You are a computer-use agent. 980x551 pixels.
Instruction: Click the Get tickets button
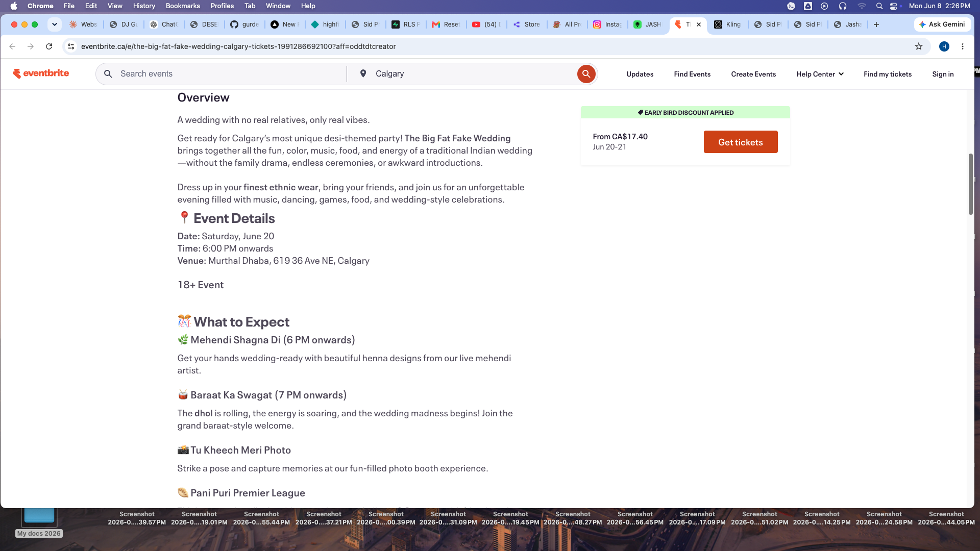(741, 142)
